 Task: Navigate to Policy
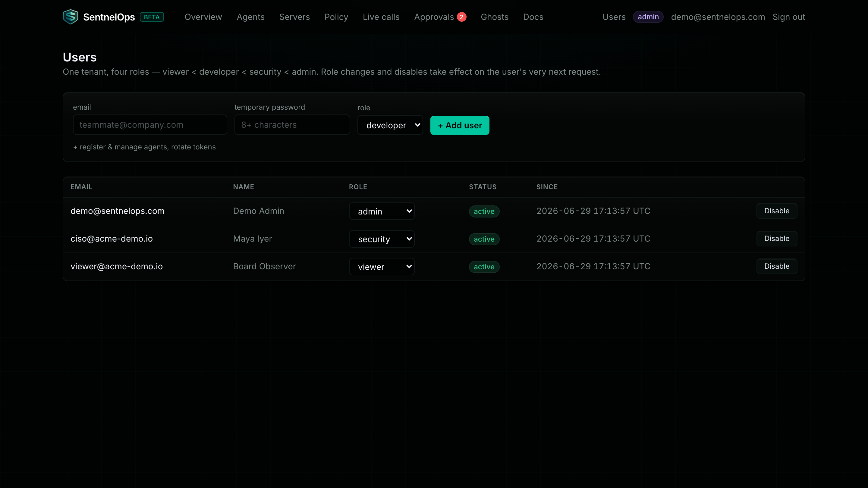click(336, 17)
